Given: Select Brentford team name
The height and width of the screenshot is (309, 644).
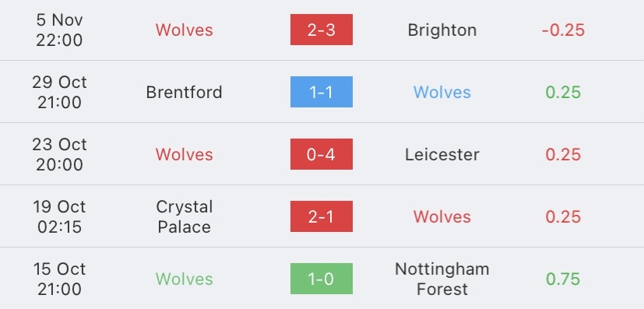Looking at the screenshot, I should tap(184, 93).
